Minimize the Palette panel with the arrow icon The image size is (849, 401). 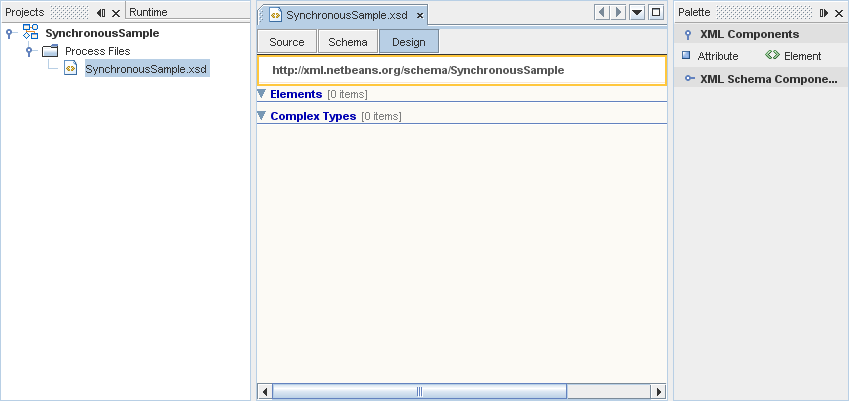[x=824, y=12]
